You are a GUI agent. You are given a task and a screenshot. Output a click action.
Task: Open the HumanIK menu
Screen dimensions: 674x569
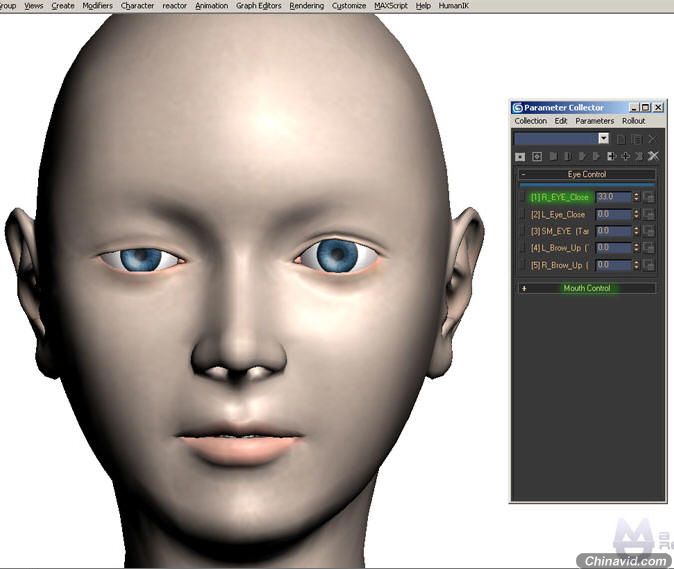click(453, 6)
